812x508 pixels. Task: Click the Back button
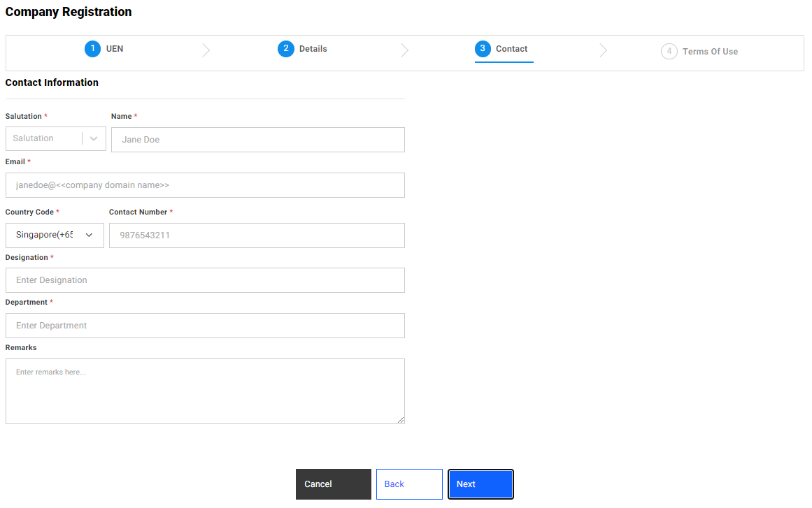(408, 484)
